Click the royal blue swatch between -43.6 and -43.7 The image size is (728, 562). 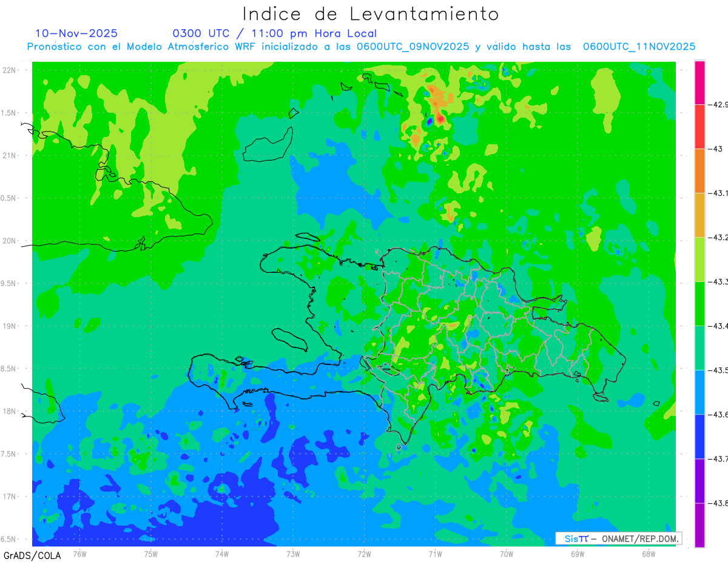(699, 437)
